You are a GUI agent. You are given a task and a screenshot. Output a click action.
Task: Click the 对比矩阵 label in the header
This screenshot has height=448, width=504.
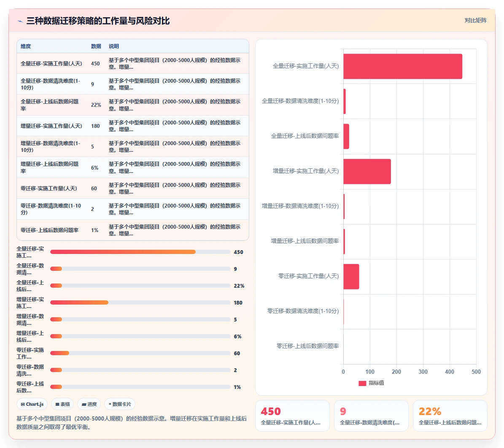(475, 21)
